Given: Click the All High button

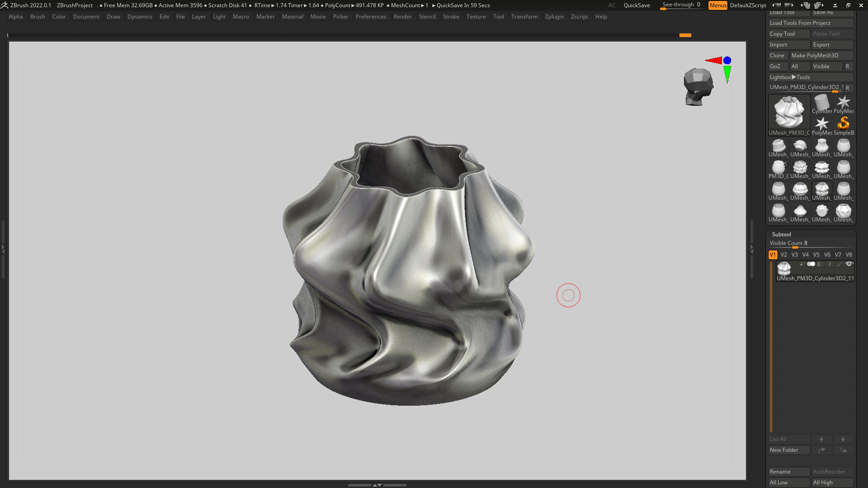Looking at the screenshot, I should [833, 483].
